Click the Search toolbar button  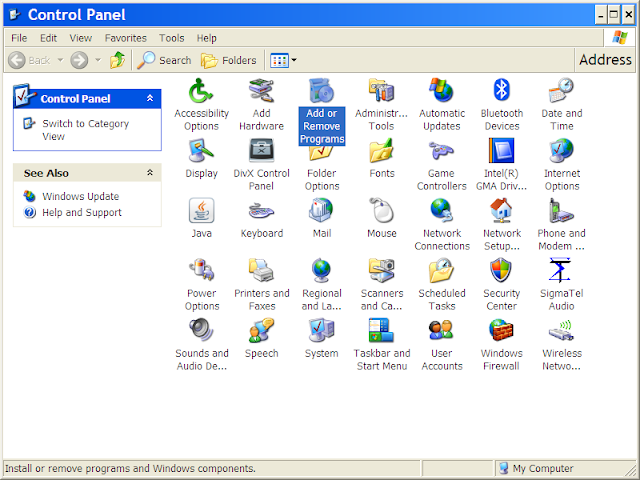164,60
